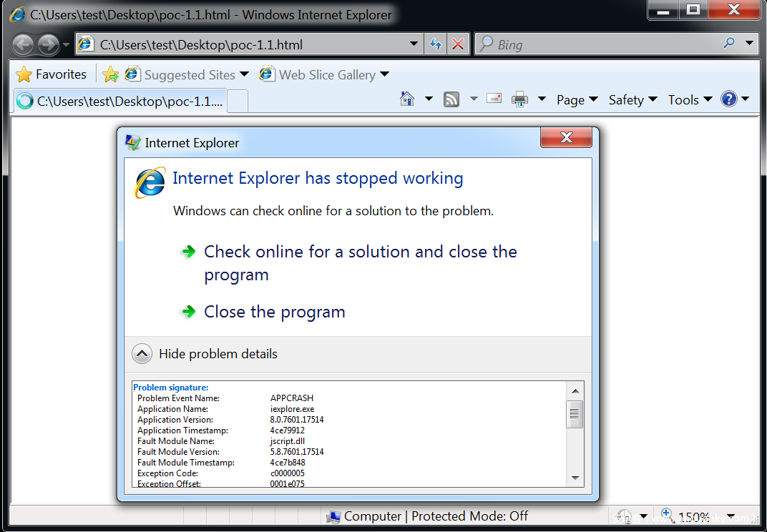Click the Add to Favorites bar star icon
The image size is (767, 532).
click(110, 74)
